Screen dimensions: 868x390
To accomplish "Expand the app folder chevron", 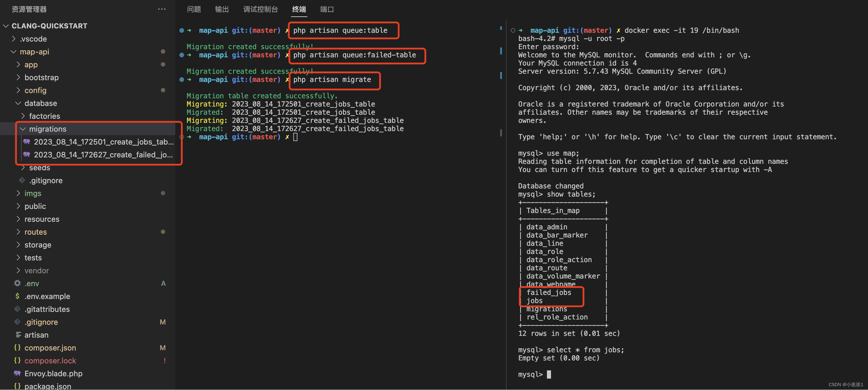I will [18, 64].
